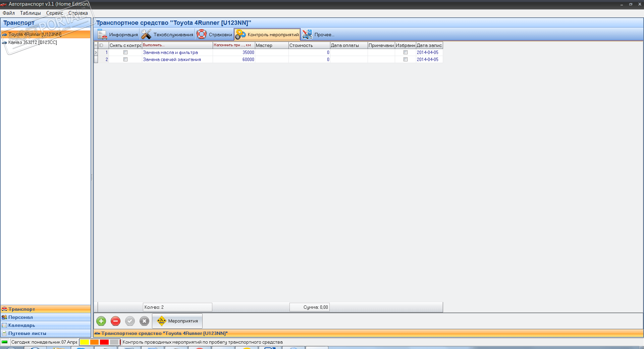Viewport: 644px width, 349px height.
Task: Click the Дата оплаты column header
Action: click(x=349, y=45)
